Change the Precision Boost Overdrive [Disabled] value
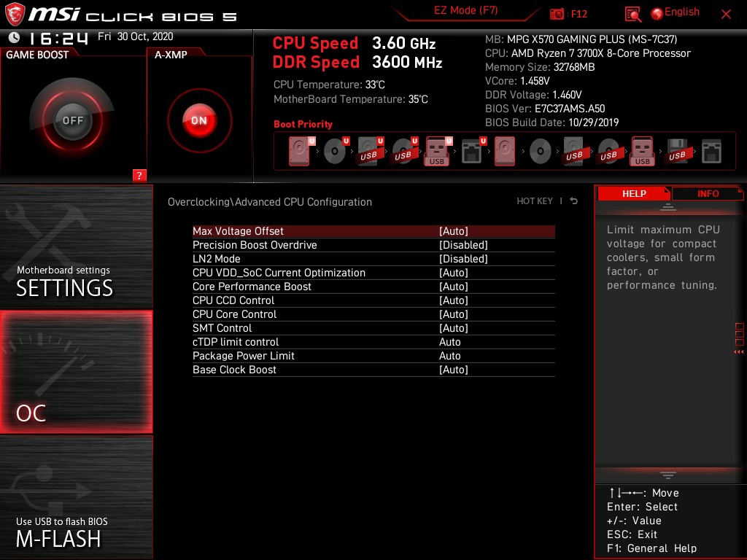 tap(463, 245)
